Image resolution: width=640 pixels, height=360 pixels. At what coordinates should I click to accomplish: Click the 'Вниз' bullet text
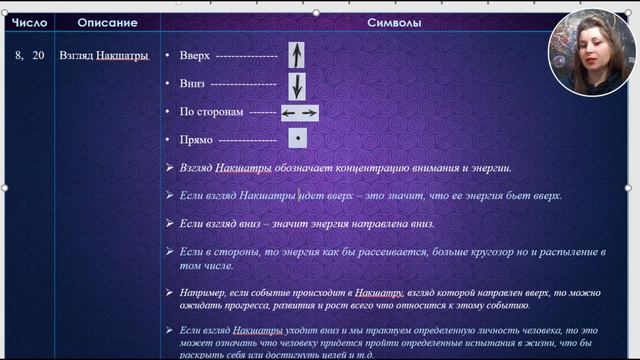[x=192, y=84]
